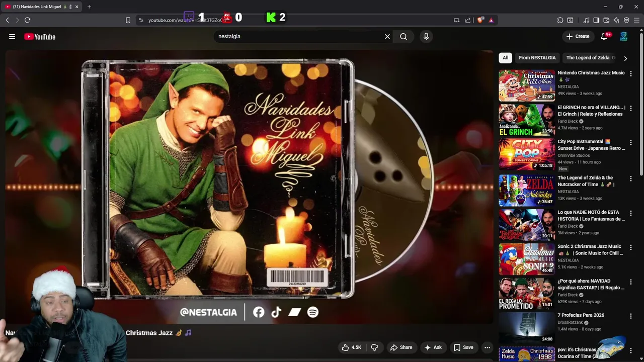This screenshot has height=362, width=644.
Task: Select the From NESTALGIA chip
Action: tap(537, 58)
